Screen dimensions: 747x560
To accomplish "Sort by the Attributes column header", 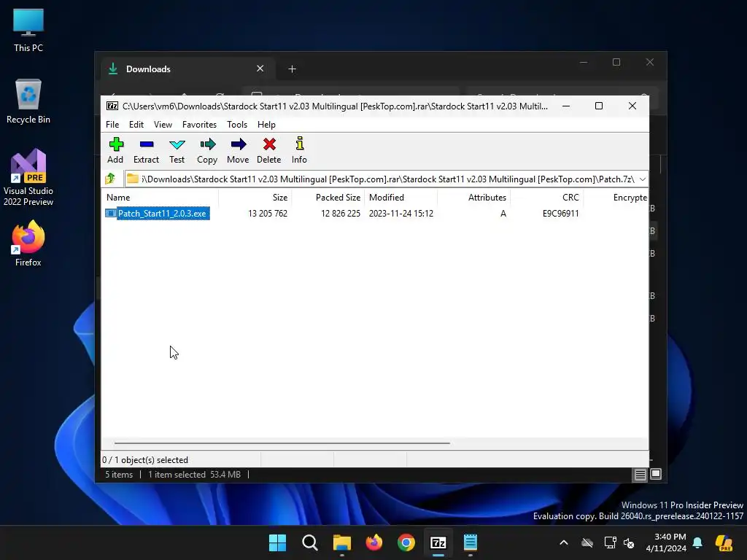I will [x=474, y=197].
